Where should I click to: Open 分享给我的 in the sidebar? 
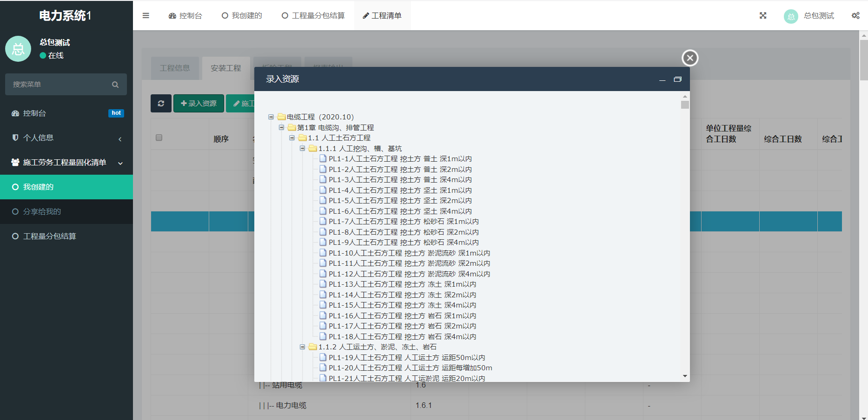pyautogui.click(x=66, y=211)
